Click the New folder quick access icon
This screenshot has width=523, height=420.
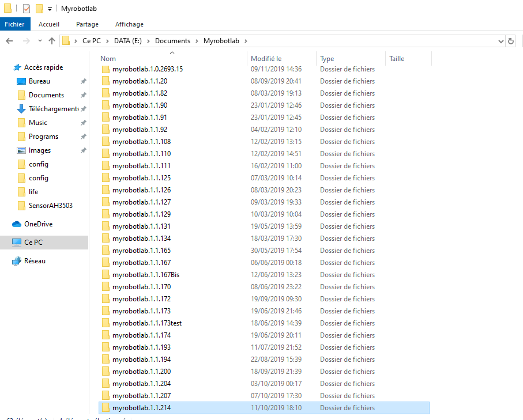click(x=39, y=8)
